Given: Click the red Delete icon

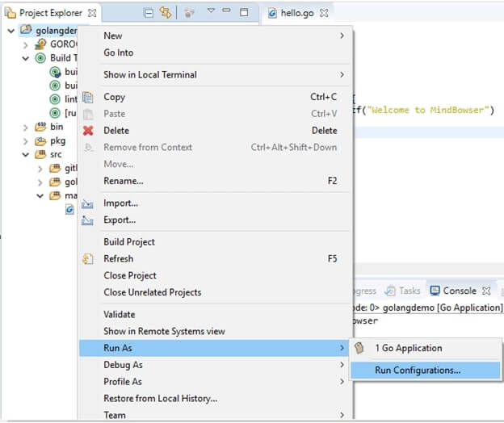Looking at the screenshot, I should (88, 131).
